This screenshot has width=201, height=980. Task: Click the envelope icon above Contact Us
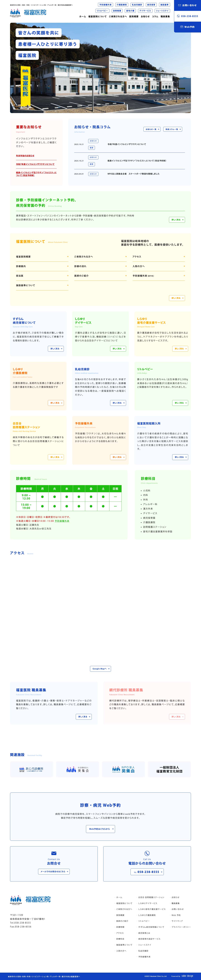(54, 853)
